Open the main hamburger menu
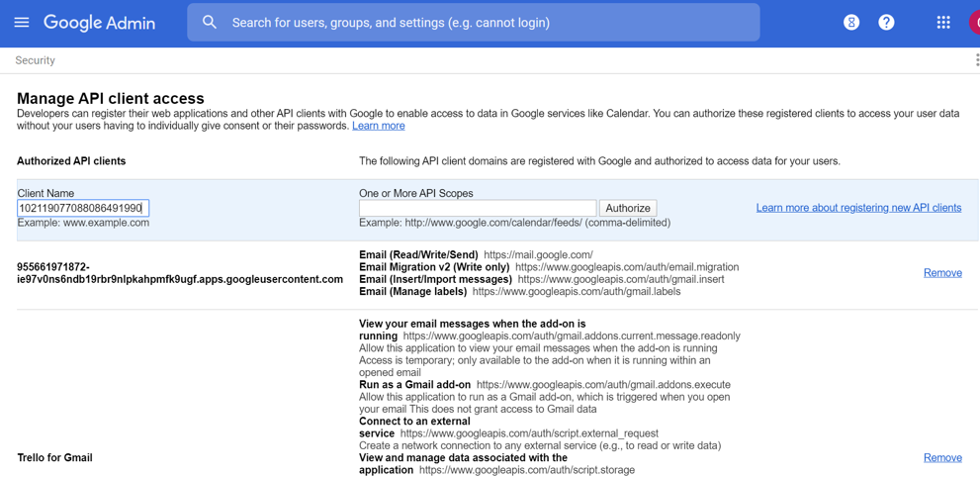 22,22
